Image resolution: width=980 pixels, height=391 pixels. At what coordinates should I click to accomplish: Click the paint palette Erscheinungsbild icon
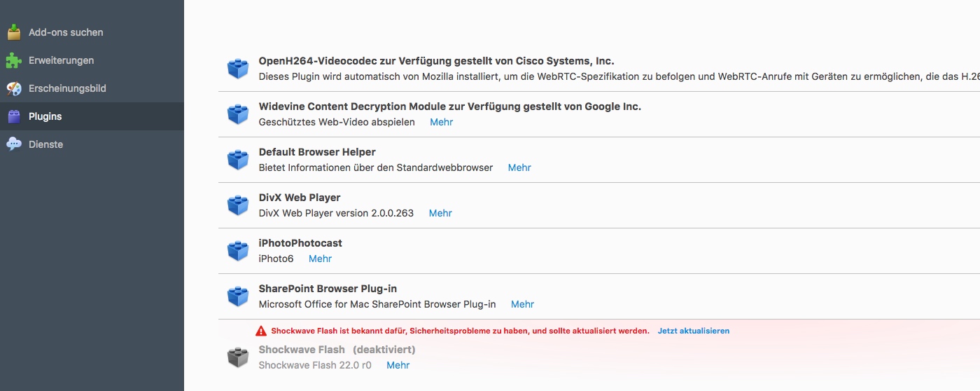pos(14,88)
